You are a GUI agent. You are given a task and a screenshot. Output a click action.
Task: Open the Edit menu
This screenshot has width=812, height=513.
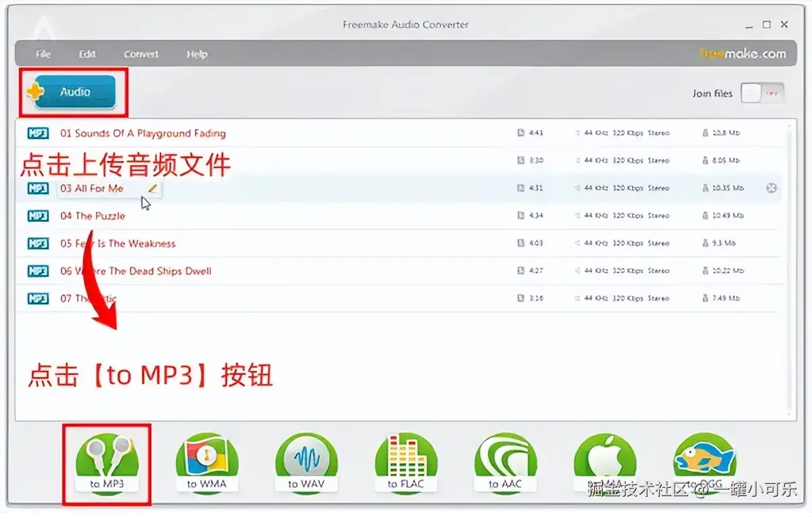(87, 54)
